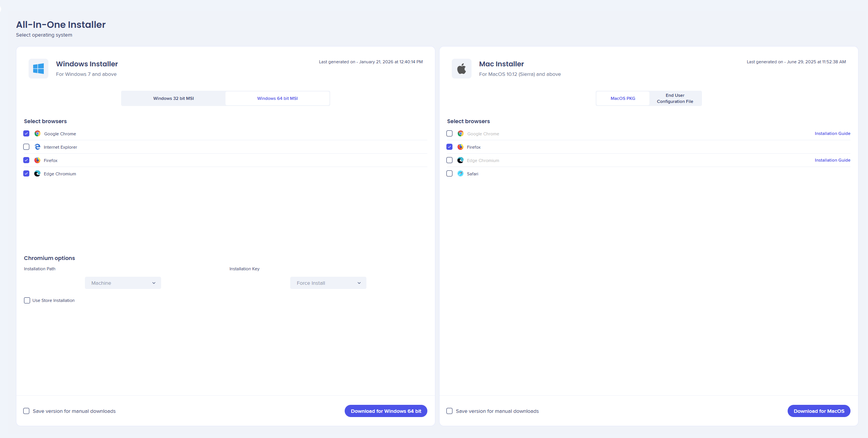Image resolution: width=868 pixels, height=438 pixels.
Task: Click Edge Chromium icon in Windows Installer
Action: click(x=37, y=173)
